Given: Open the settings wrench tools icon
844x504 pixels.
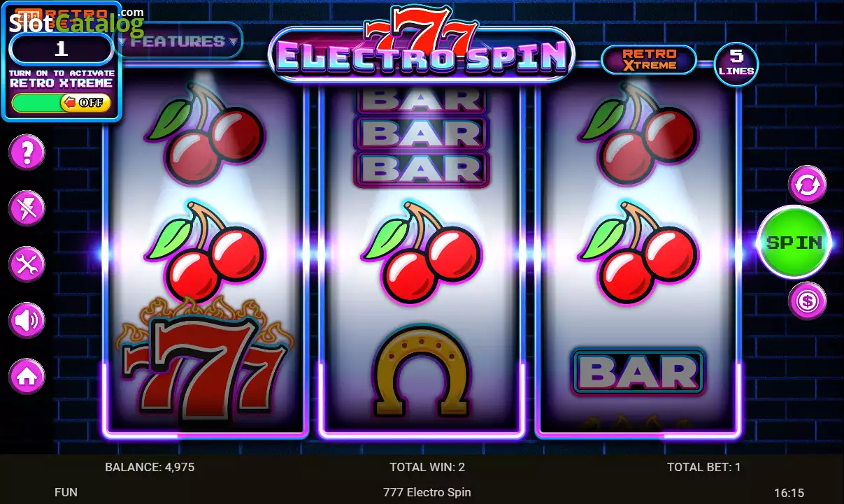Looking at the screenshot, I should coord(27,264).
